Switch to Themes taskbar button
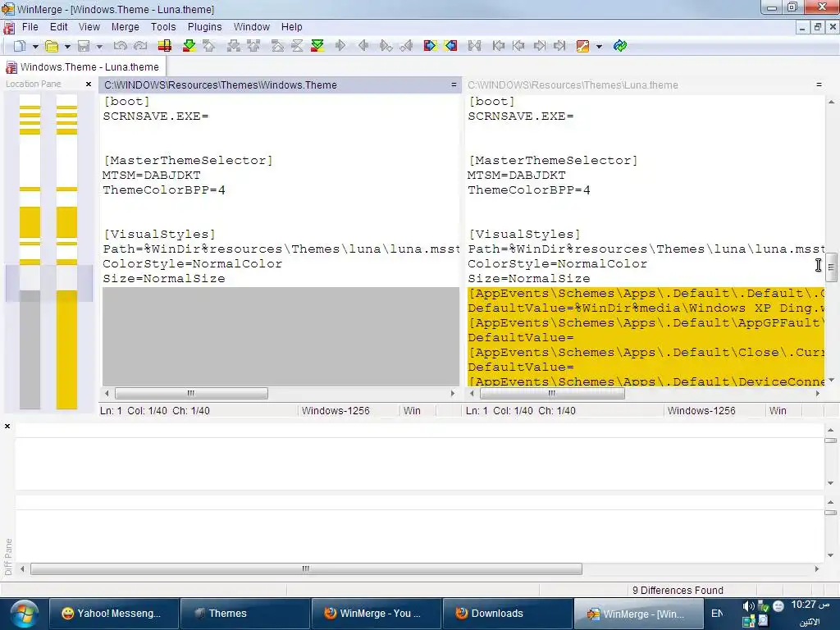This screenshot has width=840, height=630. (244, 614)
